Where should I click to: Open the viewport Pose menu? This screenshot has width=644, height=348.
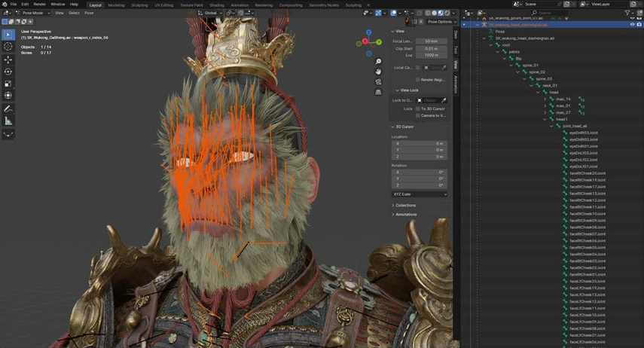(89, 13)
